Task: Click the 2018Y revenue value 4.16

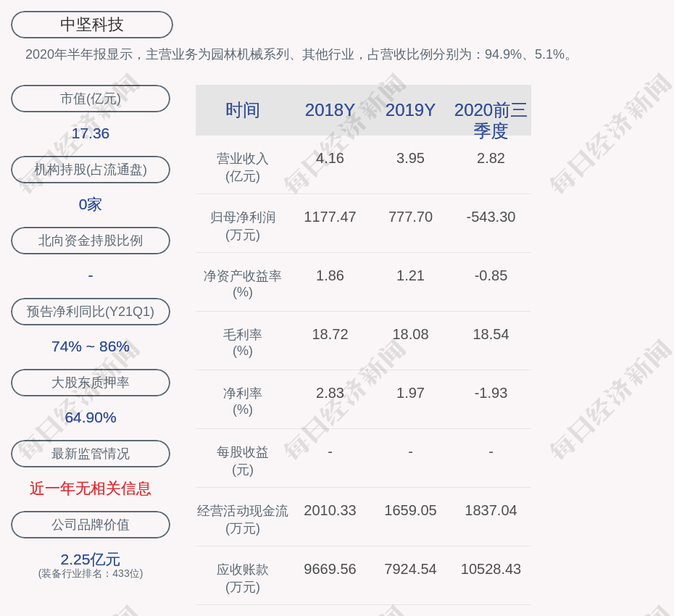Action: 330,158
